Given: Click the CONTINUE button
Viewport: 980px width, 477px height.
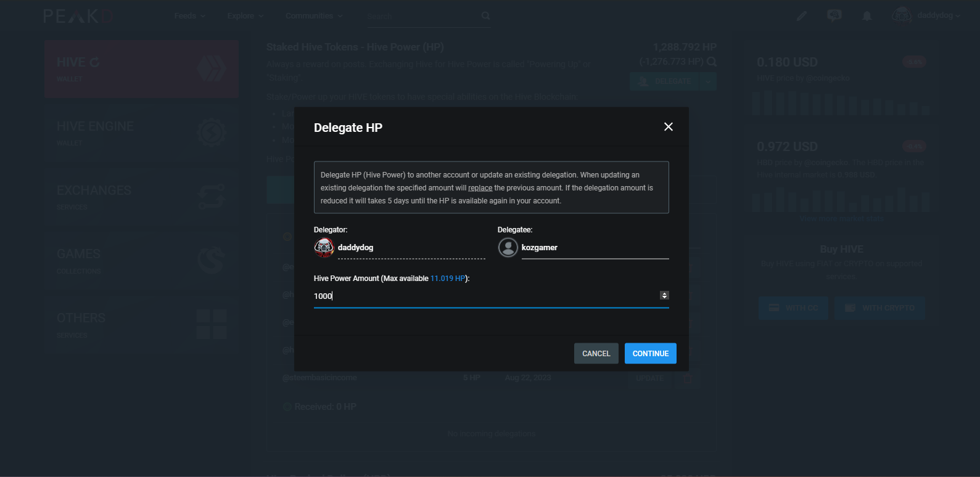Looking at the screenshot, I should (x=650, y=353).
